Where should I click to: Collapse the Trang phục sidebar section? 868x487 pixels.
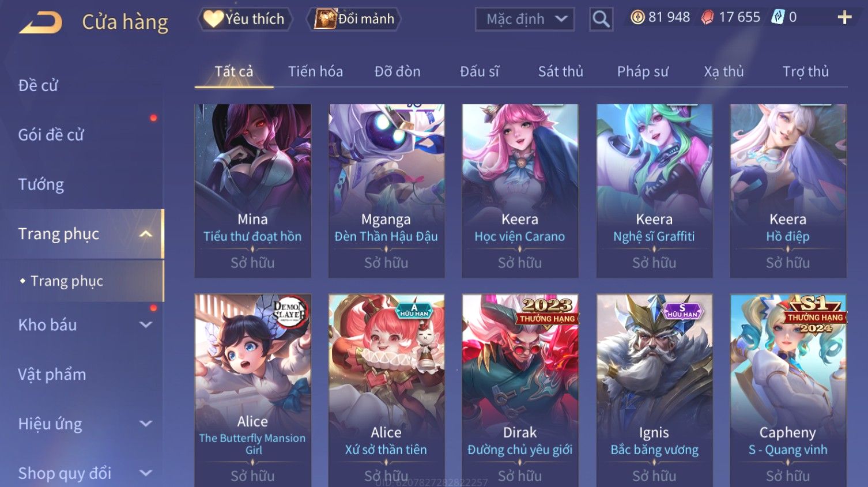point(146,234)
